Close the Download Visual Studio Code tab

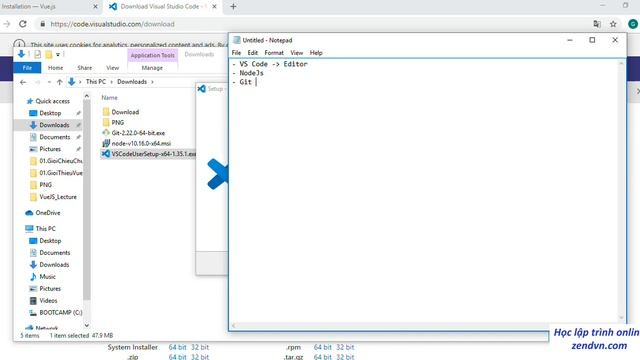[214, 7]
